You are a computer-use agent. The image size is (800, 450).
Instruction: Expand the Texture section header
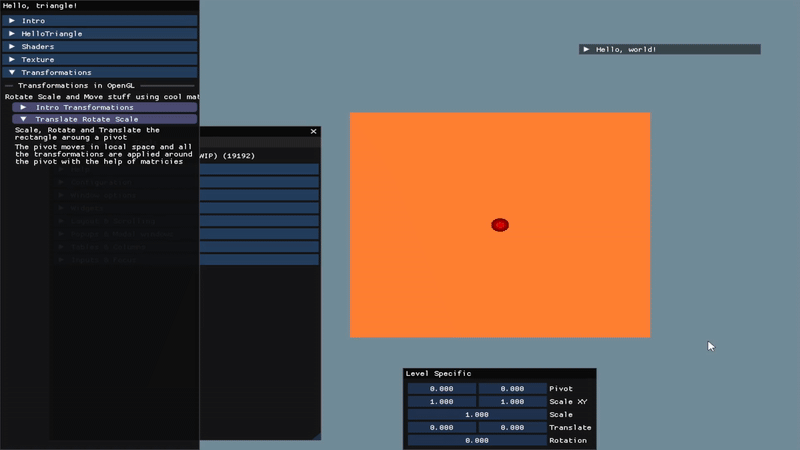(99, 59)
